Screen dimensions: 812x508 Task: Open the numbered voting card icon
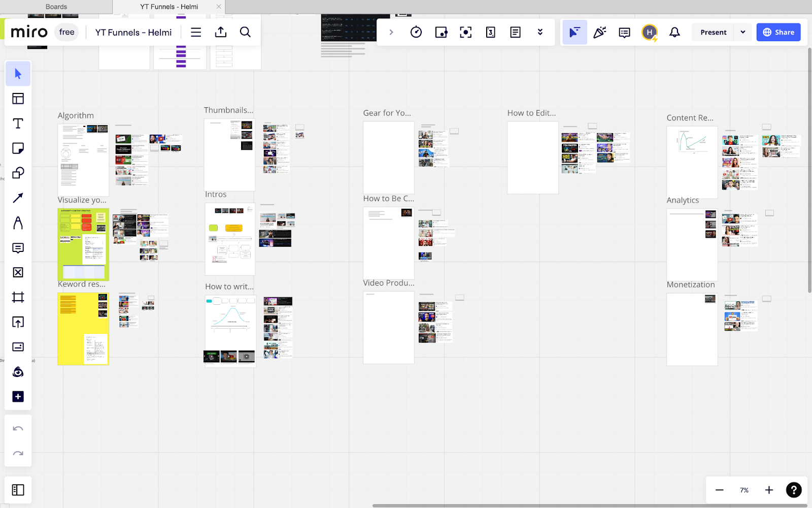pyautogui.click(x=491, y=33)
